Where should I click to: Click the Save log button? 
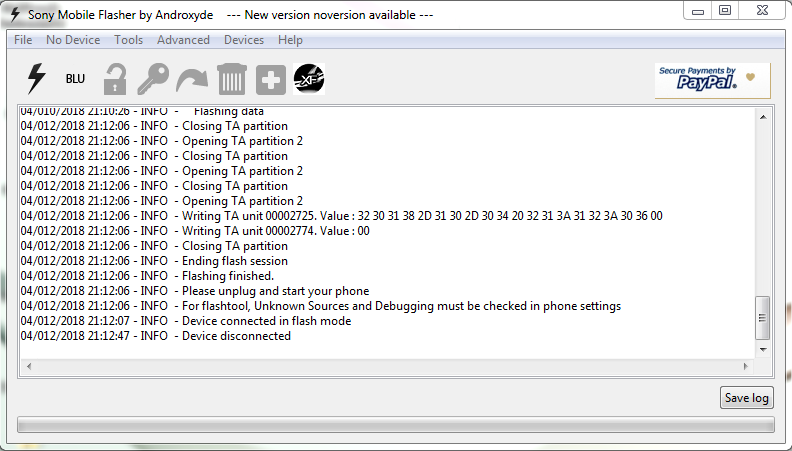(747, 397)
